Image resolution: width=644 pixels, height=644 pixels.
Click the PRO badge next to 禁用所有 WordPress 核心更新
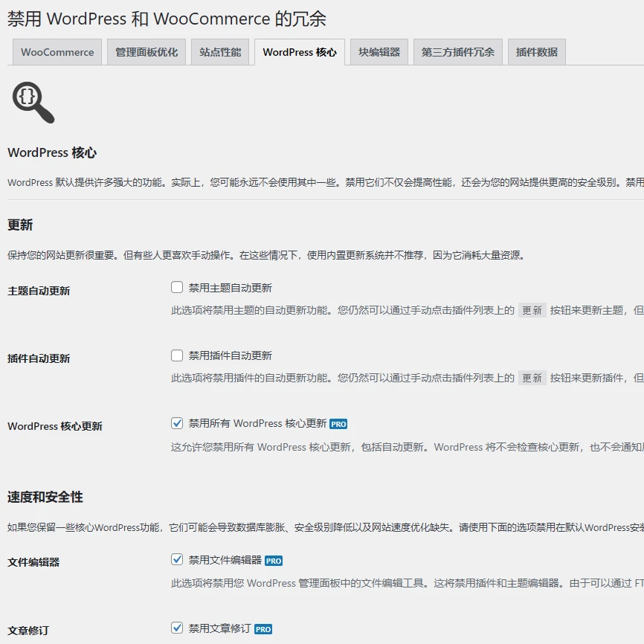[x=338, y=422]
